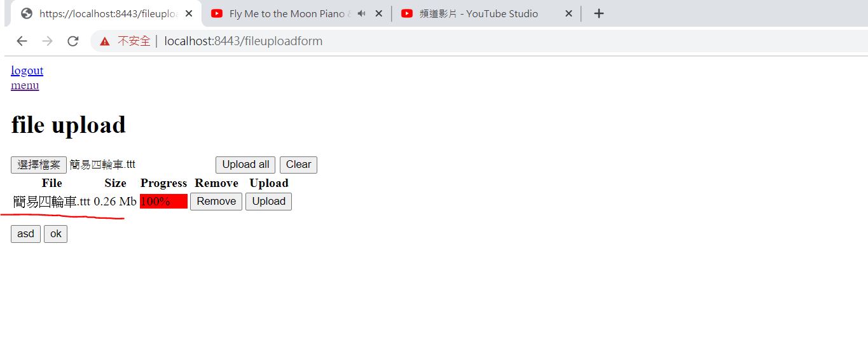Click the red 100% progress bar

coord(163,202)
